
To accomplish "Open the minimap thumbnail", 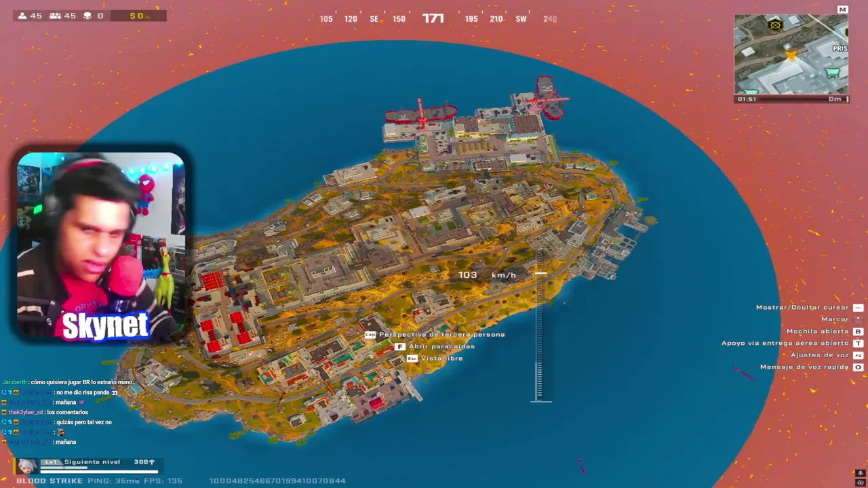I will point(791,54).
